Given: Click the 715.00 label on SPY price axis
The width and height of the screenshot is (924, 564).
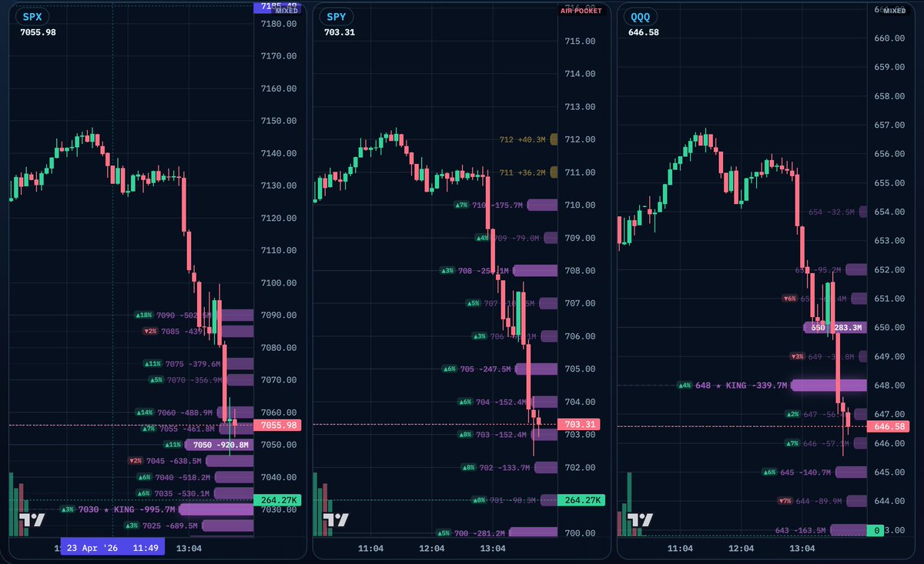Looking at the screenshot, I should tap(580, 41).
